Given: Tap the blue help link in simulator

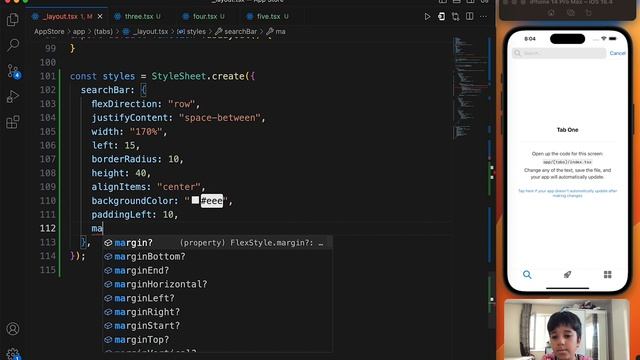Looking at the screenshot, I should click(567, 193).
